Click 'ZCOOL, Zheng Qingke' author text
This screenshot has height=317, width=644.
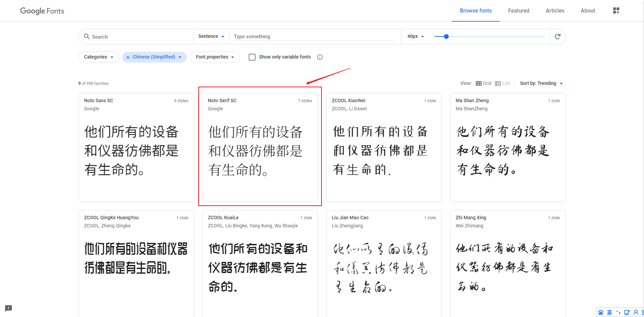[x=107, y=226]
